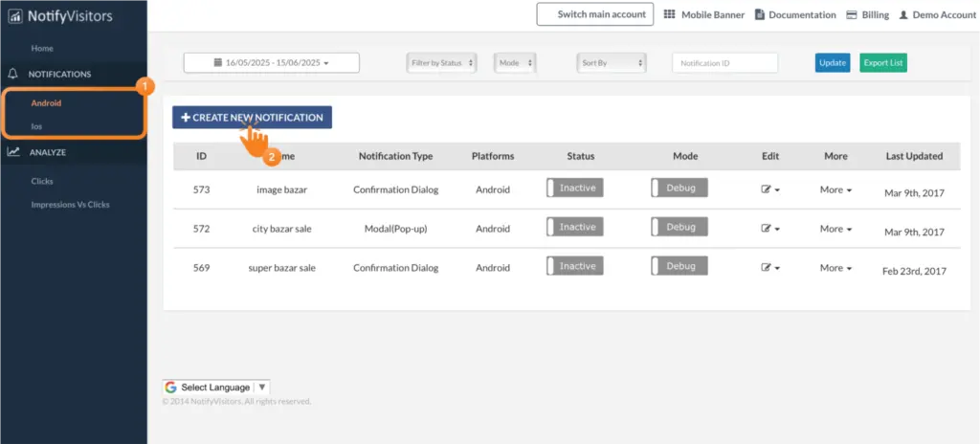Click the Create New Notification button

tap(252, 118)
